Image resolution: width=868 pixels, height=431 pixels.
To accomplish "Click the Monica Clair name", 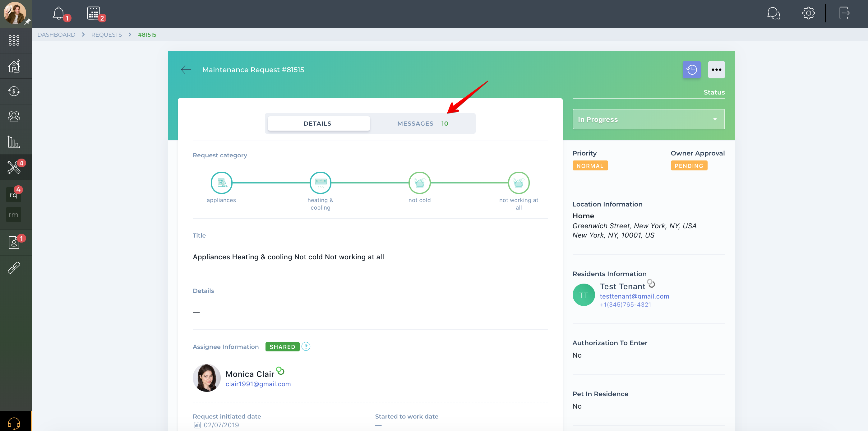I will pos(250,374).
